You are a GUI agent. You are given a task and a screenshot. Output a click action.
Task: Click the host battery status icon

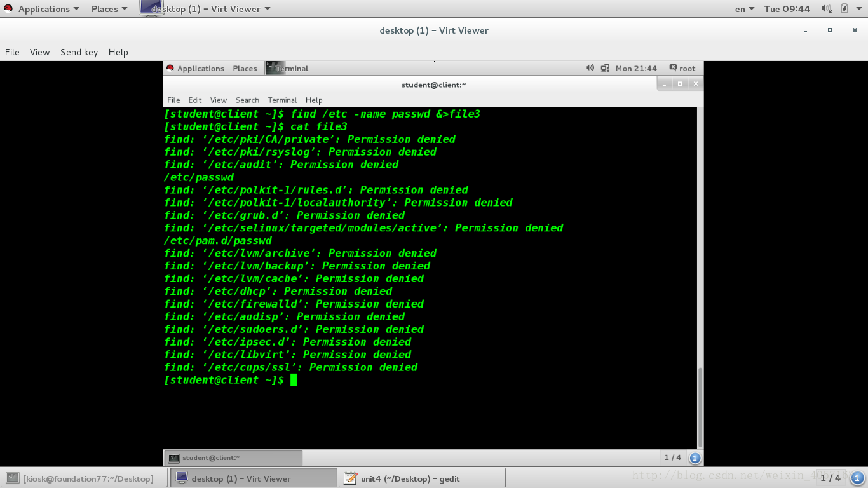point(844,9)
